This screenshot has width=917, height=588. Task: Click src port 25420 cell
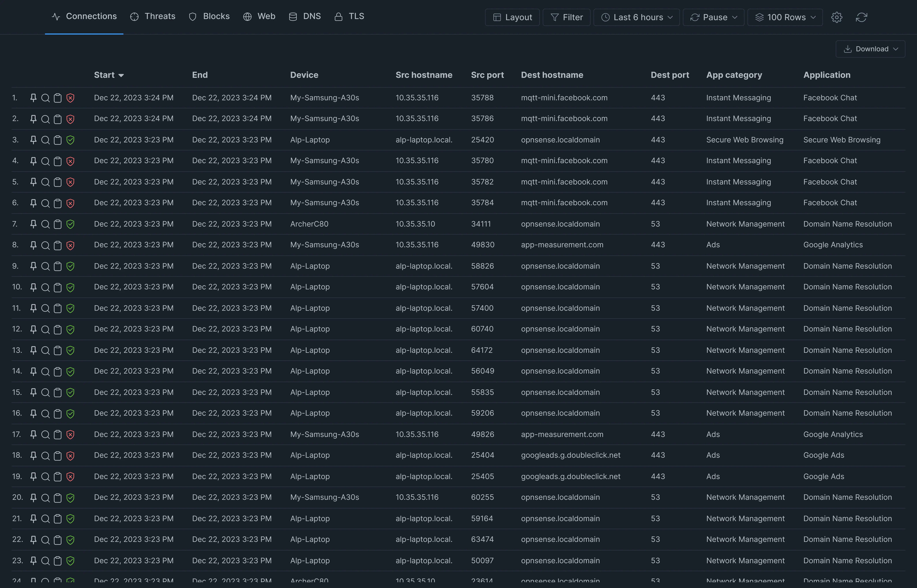coord(482,140)
